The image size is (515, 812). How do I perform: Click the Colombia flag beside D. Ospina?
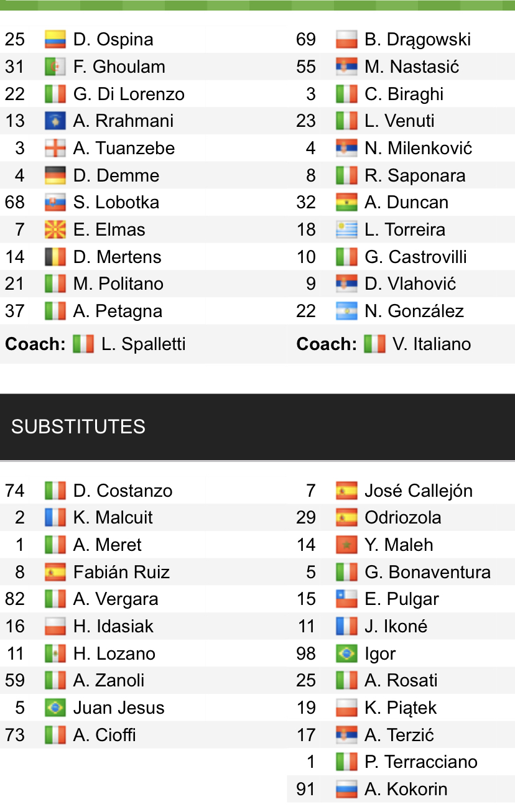point(55,40)
